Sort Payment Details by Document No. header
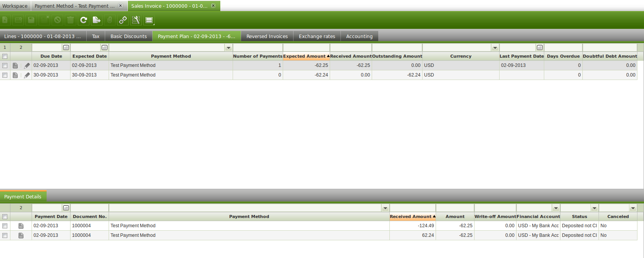644x258 pixels. pos(89,216)
